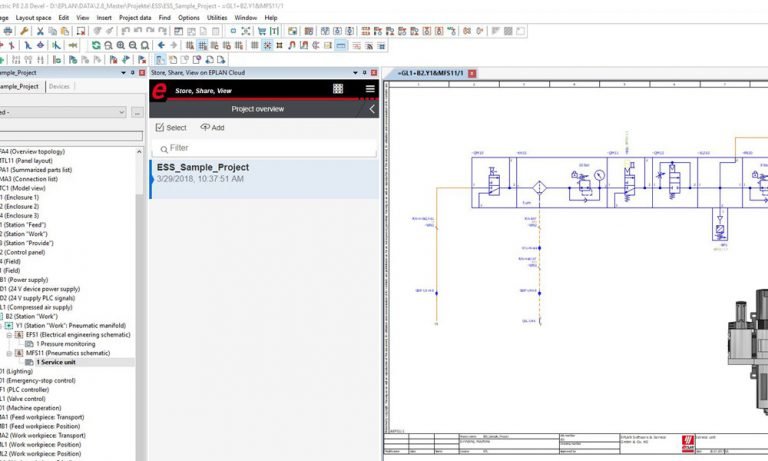Collapse the EFS1 Electrical engineering schematic node
This screenshot has width=768, height=461.
click(x=9, y=335)
